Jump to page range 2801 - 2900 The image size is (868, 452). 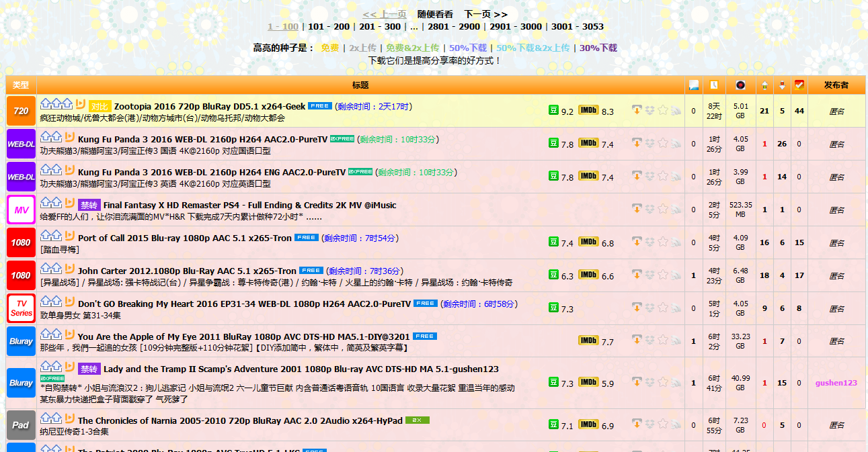pyautogui.click(x=454, y=27)
